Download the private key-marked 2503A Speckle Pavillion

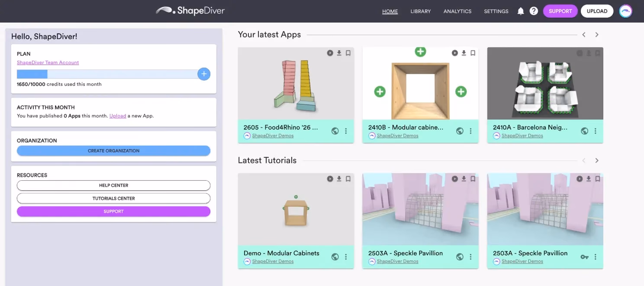tap(589, 179)
